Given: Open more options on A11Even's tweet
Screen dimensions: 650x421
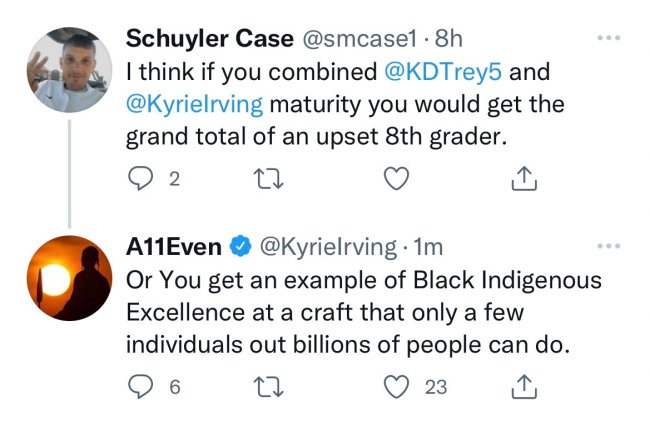Looking at the screenshot, I should click(x=607, y=247).
